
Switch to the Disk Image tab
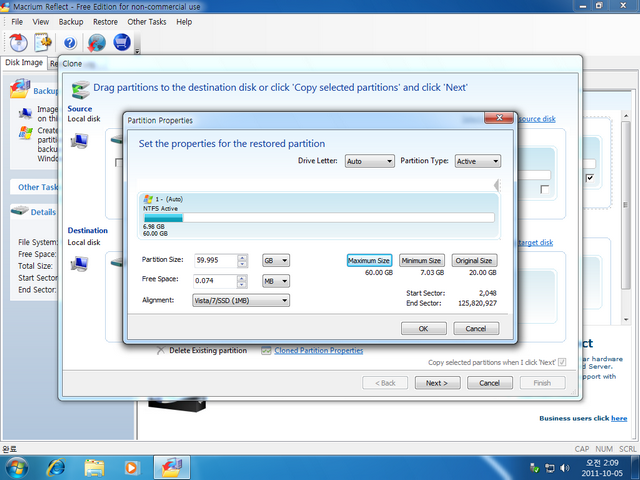pos(24,62)
